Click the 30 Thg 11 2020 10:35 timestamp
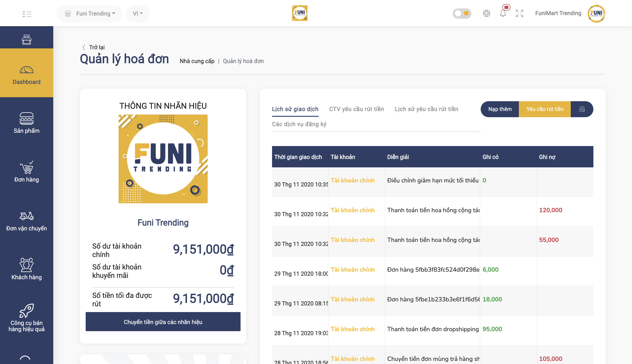632x364 pixels. (x=301, y=184)
